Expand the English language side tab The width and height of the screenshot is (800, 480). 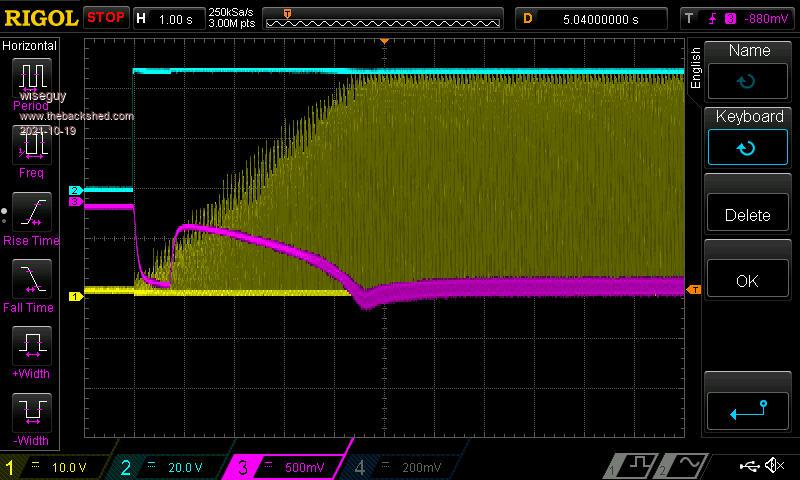coord(696,68)
